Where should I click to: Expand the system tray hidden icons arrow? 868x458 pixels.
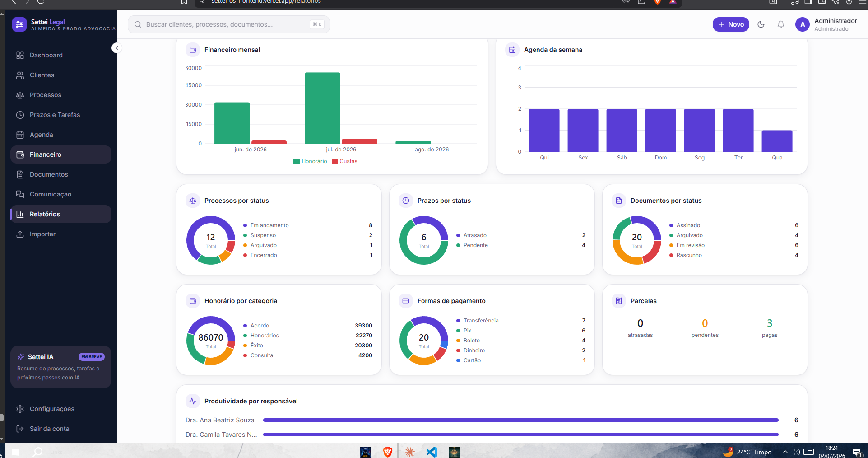(x=785, y=452)
